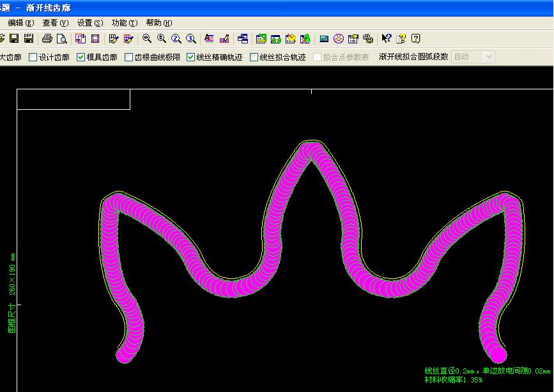The height and width of the screenshot is (392, 554).
Task: Open the 设置(S) menu
Action: [x=90, y=23]
